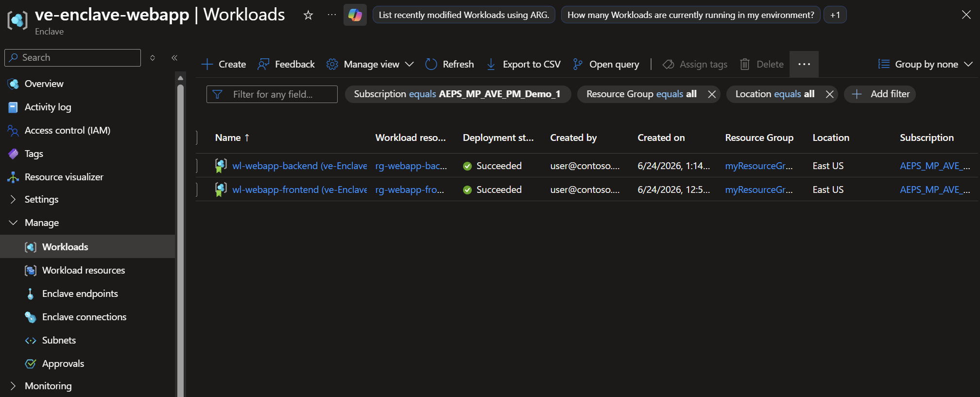This screenshot has height=397, width=980.
Task: Click the Enclave endpoints icon
Action: [31, 294]
